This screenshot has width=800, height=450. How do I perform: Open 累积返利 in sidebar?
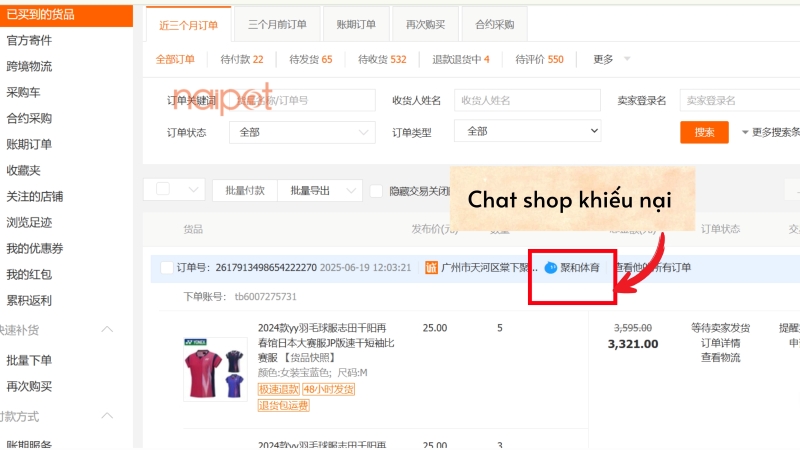tap(29, 301)
